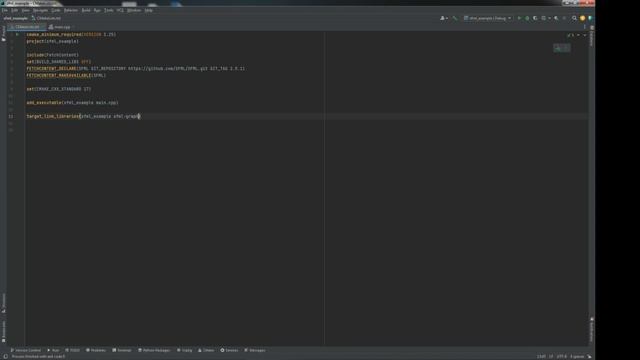
Task: Open the Code menu
Action: pos(56,10)
